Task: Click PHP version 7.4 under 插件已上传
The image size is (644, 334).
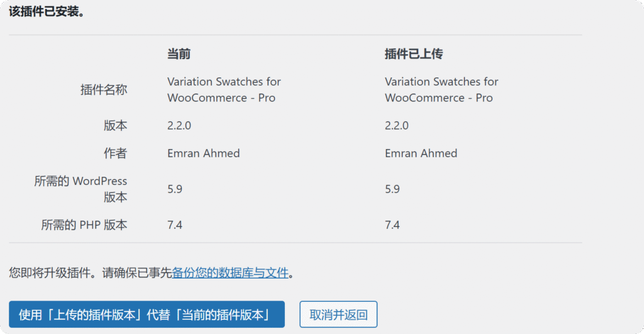Action: (x=392, y=225)
